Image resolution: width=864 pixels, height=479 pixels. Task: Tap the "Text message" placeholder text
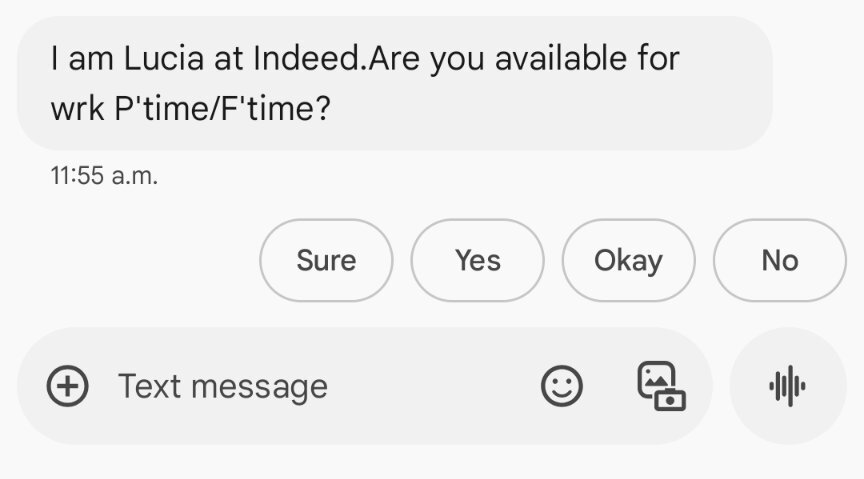point(223,386)
